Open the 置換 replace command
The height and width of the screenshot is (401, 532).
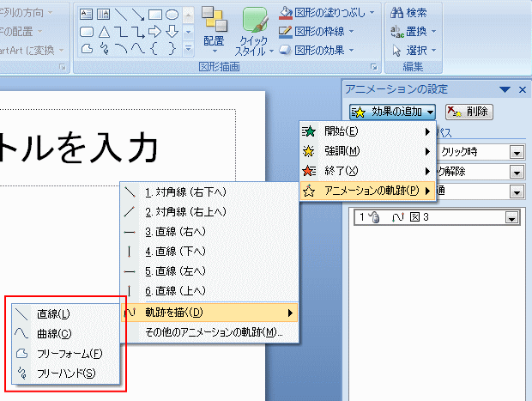click(408, 32)
